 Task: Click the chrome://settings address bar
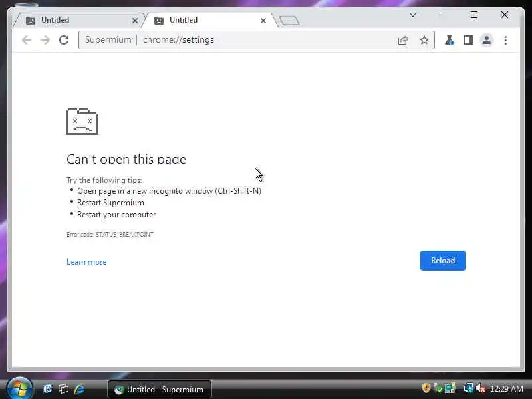coord(257,40)
